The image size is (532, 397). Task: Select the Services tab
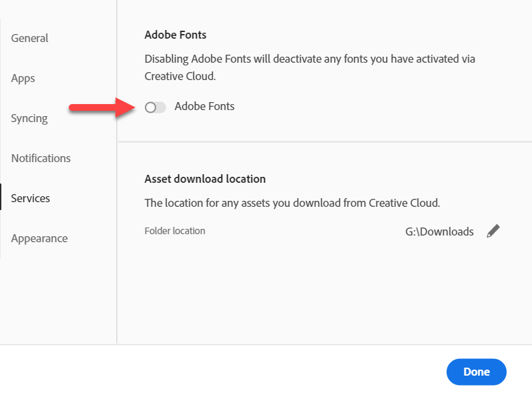point(31,198)
